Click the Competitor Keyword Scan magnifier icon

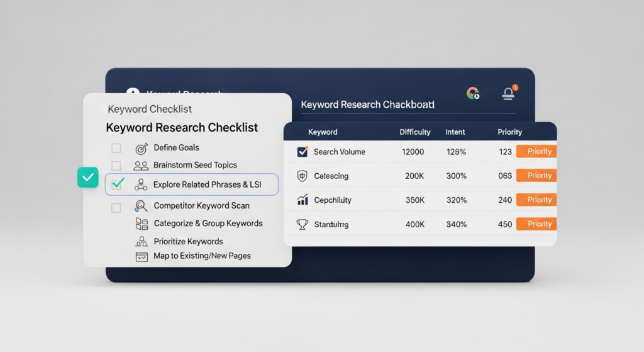pos(141,206)
